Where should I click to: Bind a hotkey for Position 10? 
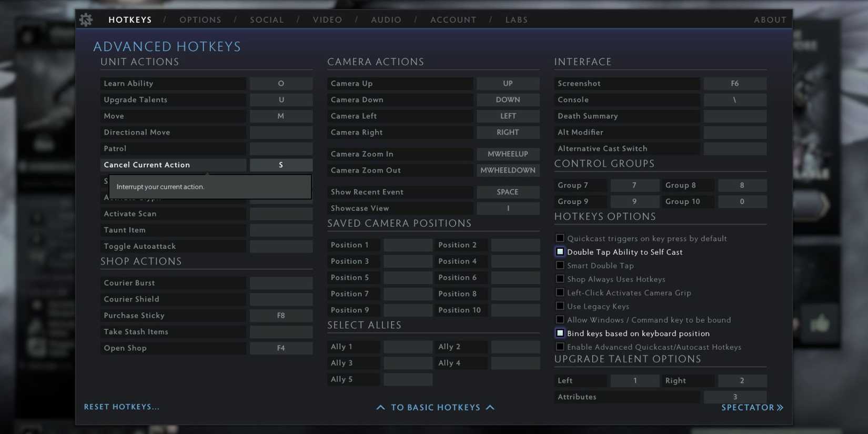pos(515,310)
